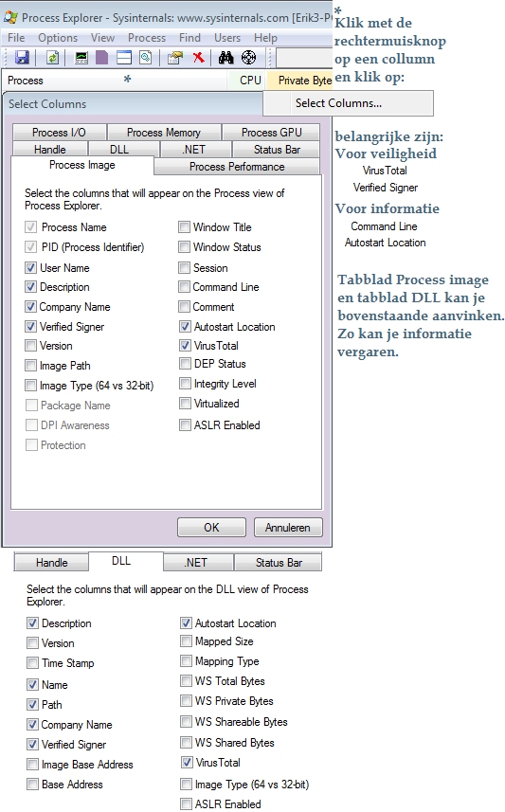Open the Process menu
The image size is (505, 812).
pyautogui.click(x=147, y=38)
